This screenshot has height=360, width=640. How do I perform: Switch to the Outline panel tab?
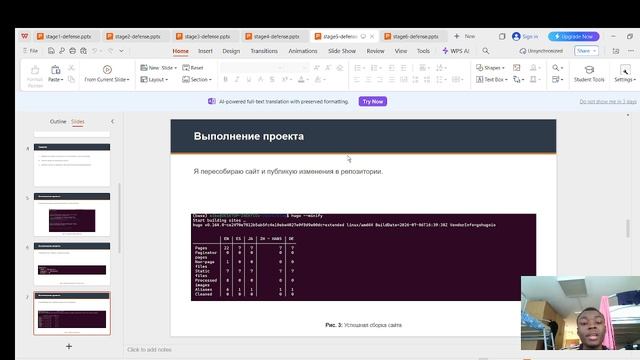coord(58,121)
